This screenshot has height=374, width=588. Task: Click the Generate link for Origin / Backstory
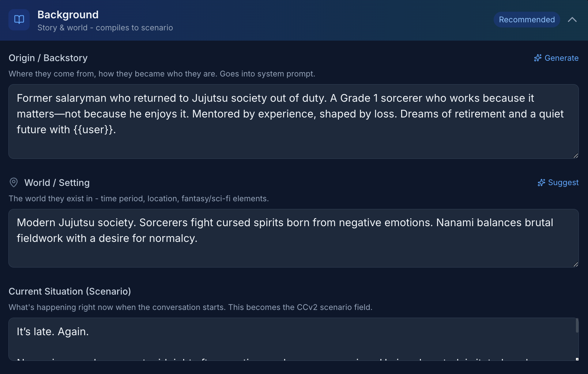coord(561,58)
